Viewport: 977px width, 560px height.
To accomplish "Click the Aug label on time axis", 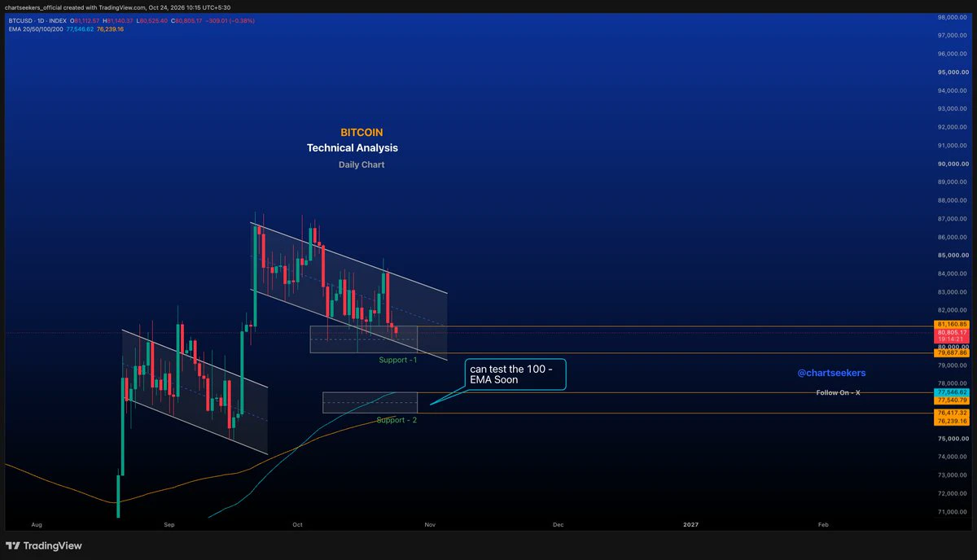I will coord(36,526).
